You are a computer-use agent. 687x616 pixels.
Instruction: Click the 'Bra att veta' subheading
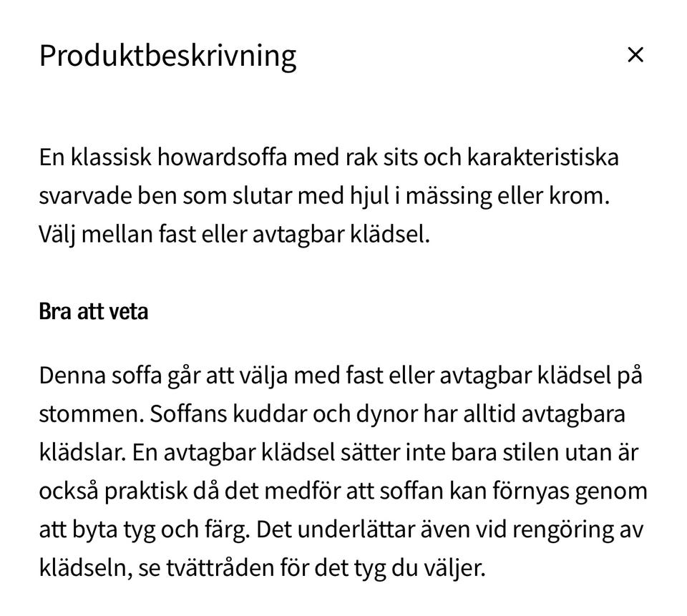click(93, 312)
